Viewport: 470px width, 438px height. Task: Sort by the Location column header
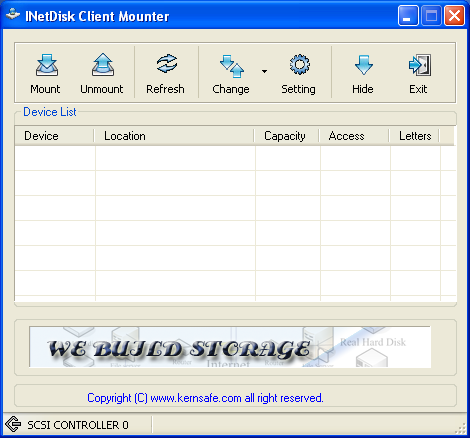pos(174,136)
